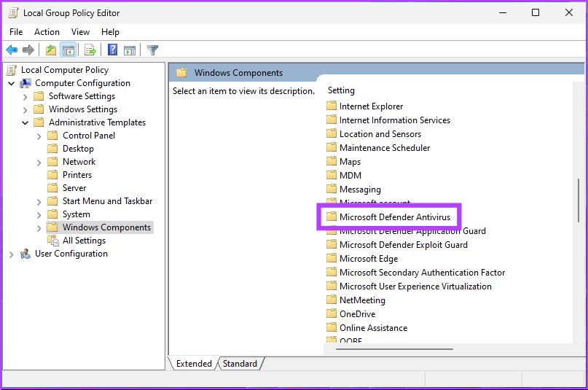Collapse the Administrative Templates node
Viewport: 588px width, 390px height.
click(x=26, y=122)
